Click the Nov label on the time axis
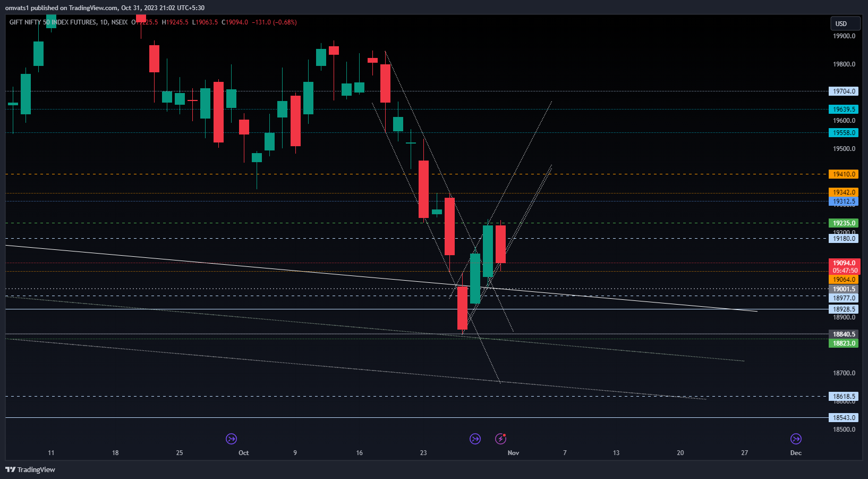868x479 pixels. 513,453
